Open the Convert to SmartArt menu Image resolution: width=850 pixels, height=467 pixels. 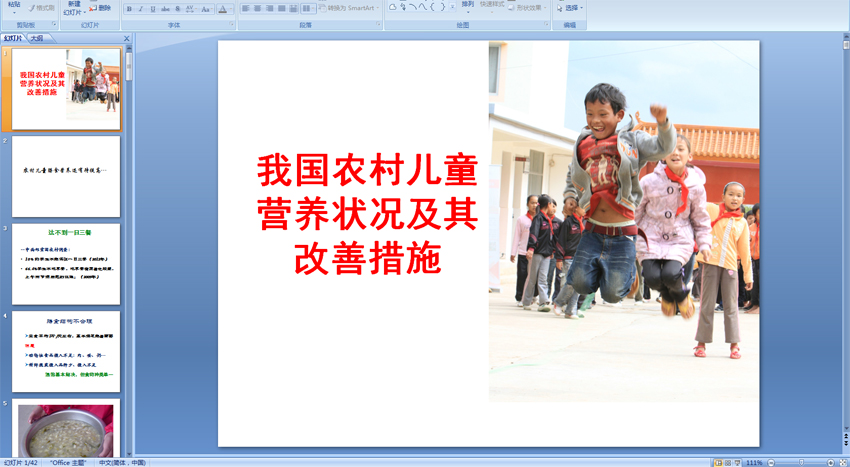point(349,8)
